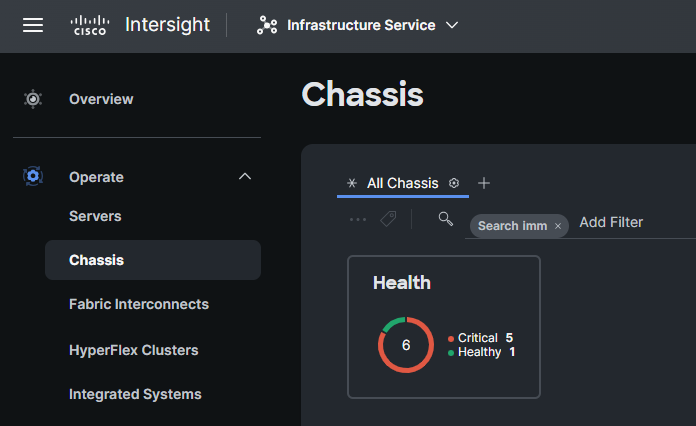
Task: Filter by Healthy status
Action: (x=479, y=352)
